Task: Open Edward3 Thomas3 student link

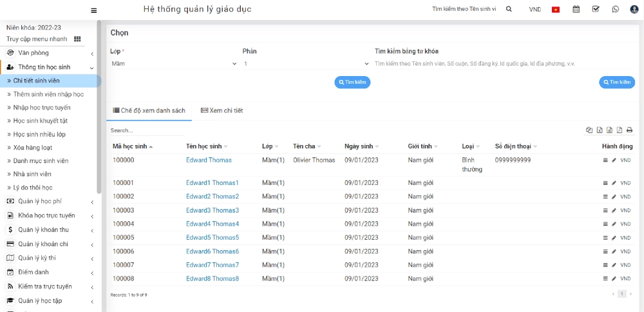Action: tap(212, 210)
